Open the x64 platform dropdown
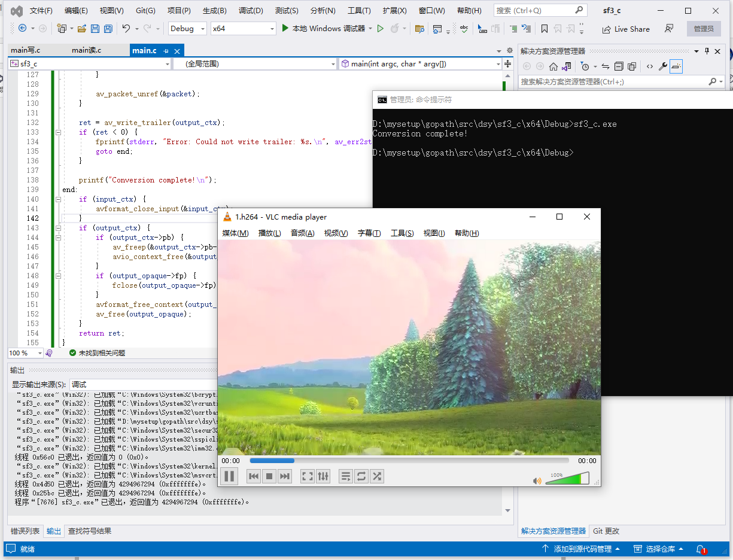 coord(244,28)
